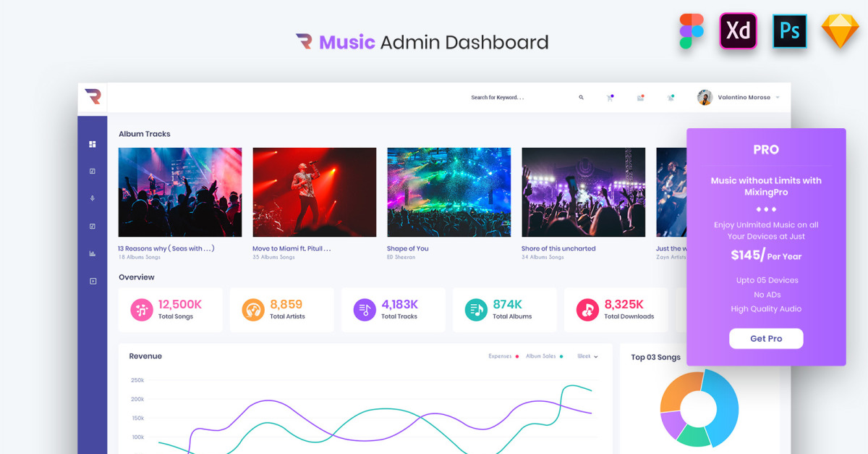Open 'Move to Miami ft. Pitull' track link
The image size is (868, 454).
292,248
